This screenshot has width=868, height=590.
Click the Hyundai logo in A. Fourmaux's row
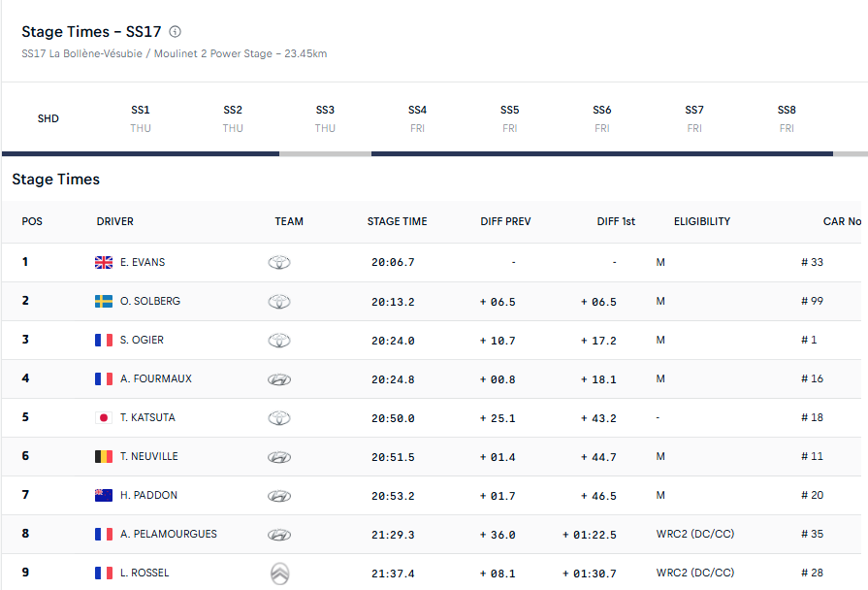[279, 378]
